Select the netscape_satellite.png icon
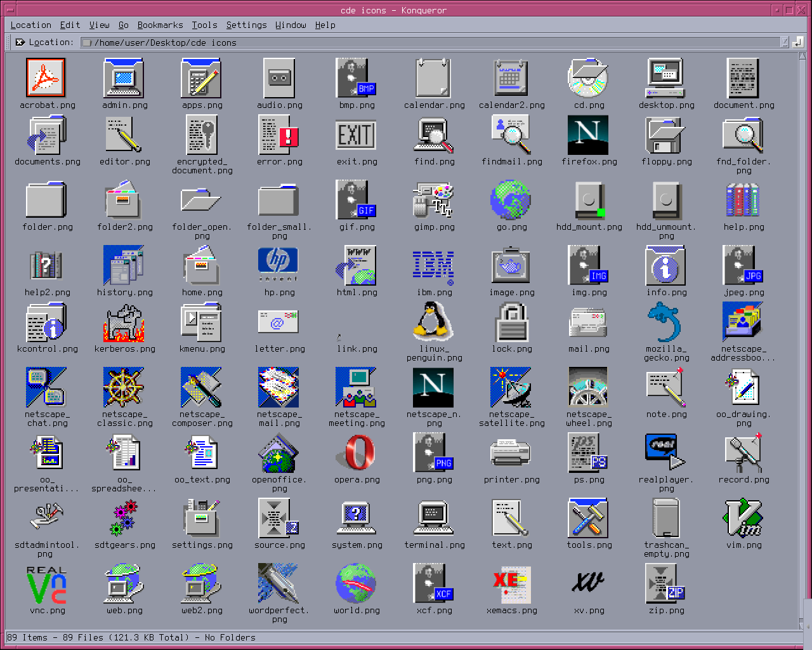 pos(511,387)
